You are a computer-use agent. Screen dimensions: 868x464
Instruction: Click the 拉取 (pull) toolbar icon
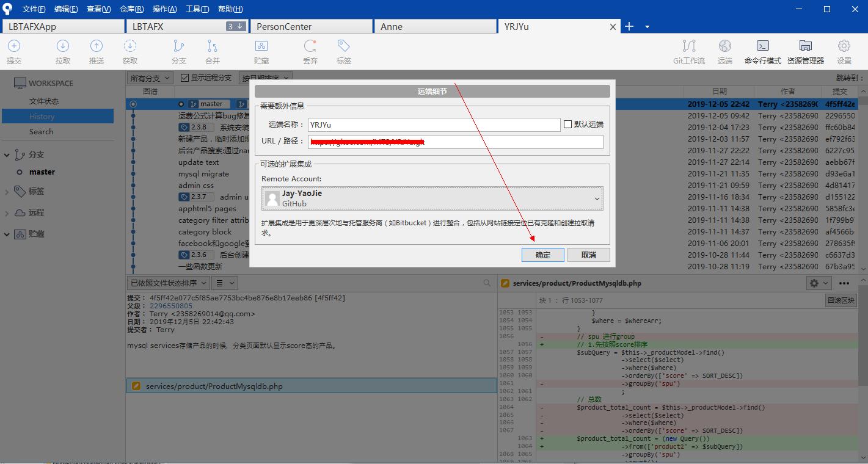tap(62, 46)
